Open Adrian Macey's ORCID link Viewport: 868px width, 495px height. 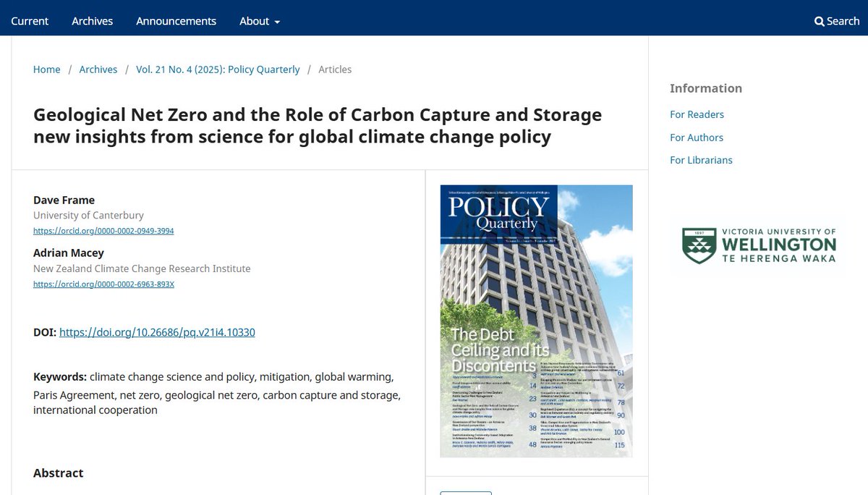(x=103, y=284)
